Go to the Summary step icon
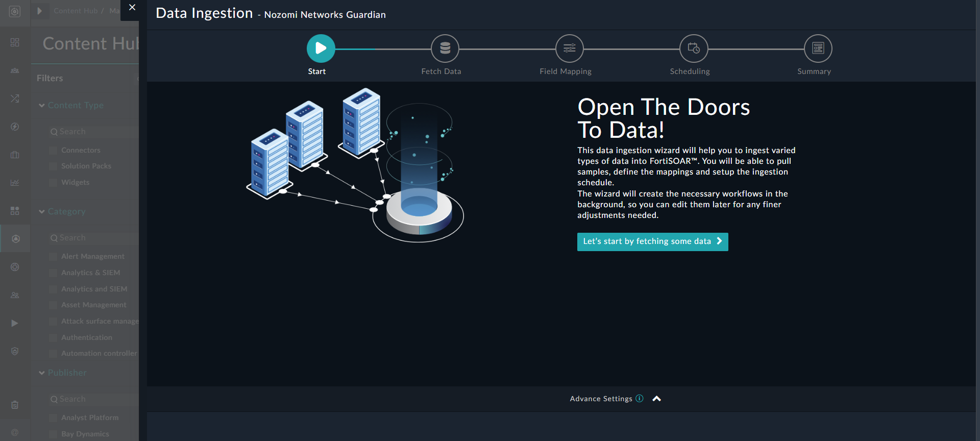This screenshot has width=980, height=441. [x=818, y=48]
